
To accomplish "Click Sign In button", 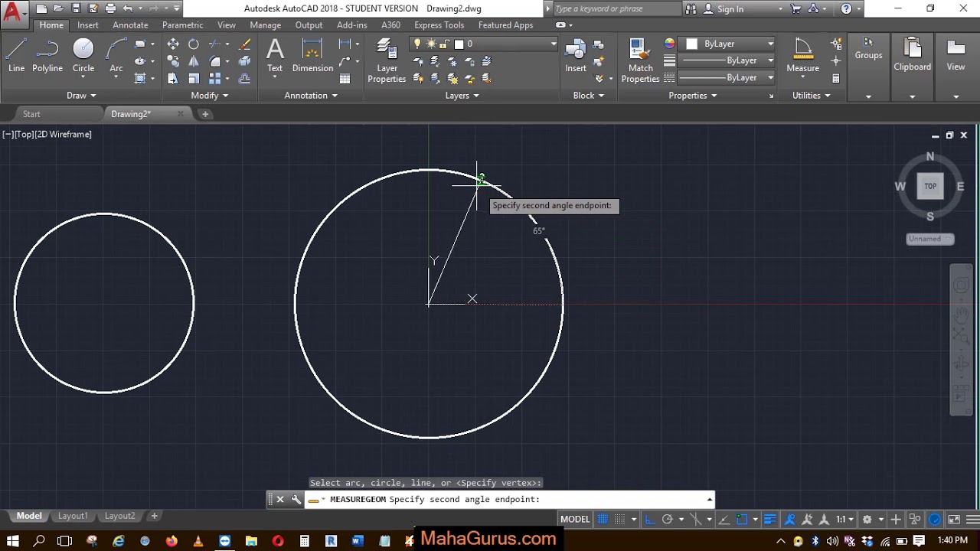I will click(x=730, y=9).
